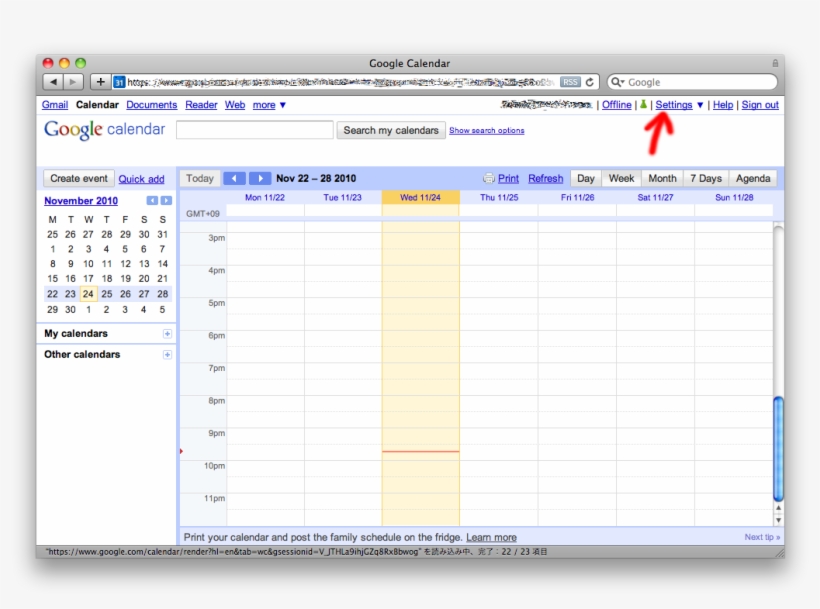Open the Settings link
Image resolution: width=820 pixels, height=609 pixels.
(674, 105)
